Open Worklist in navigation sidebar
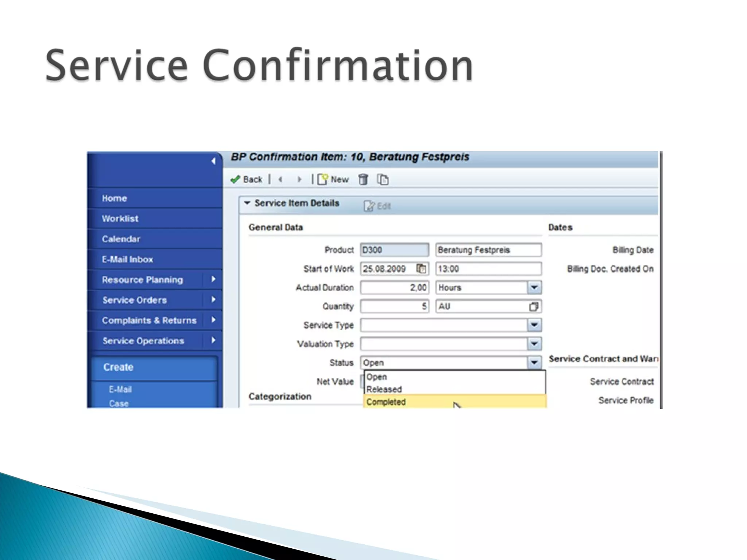Screen dimensions: 747x560 tap(120, 219)
